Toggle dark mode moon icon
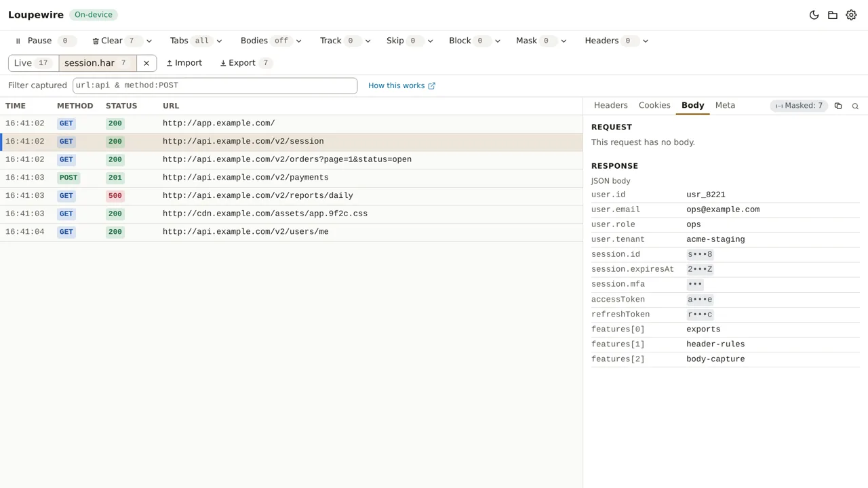868x488 pixels. pyautogui.click(x=814, y=15)
